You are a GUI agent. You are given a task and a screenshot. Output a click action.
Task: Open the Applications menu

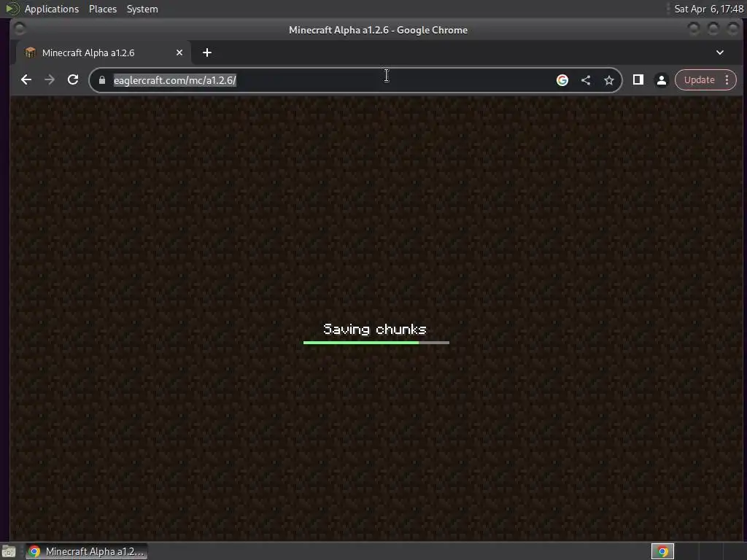click(52, 9)
